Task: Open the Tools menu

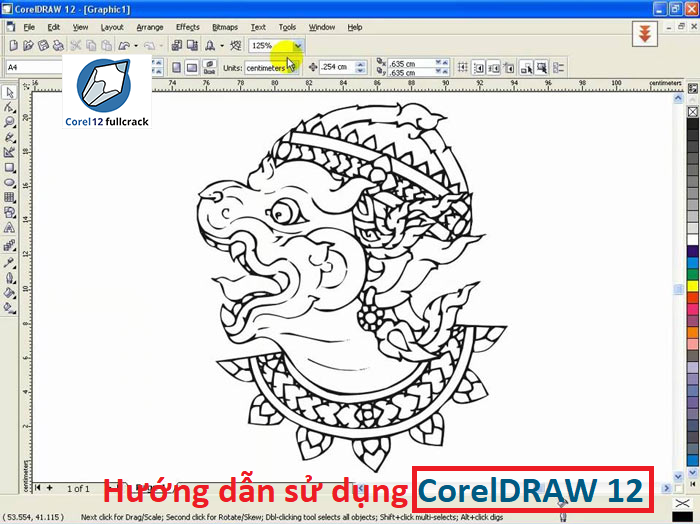Action: coord(287,27)
